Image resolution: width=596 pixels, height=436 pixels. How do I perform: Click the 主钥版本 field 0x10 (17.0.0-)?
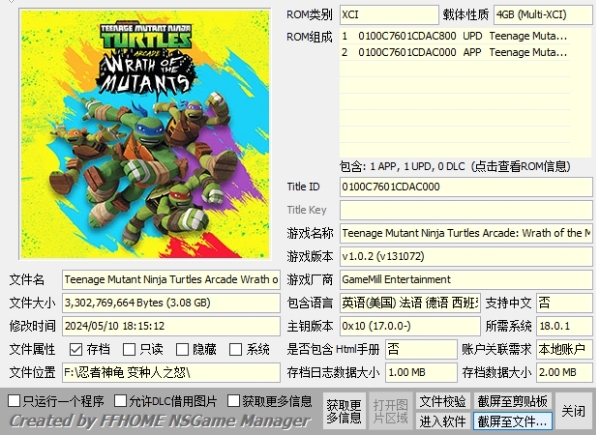pyautogui.click(x=410, y=326)
